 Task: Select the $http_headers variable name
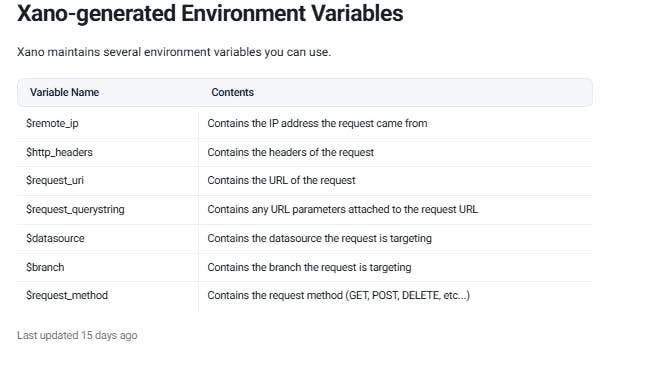pyautogui.click(x=59, y=152)
